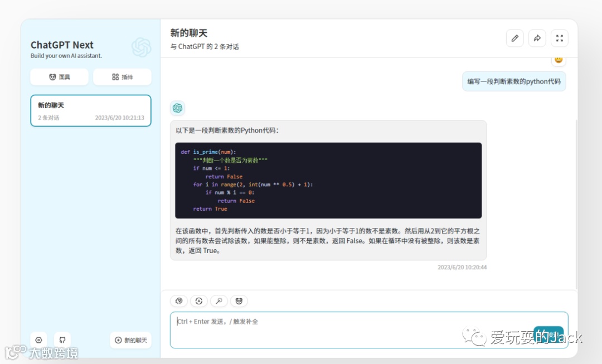The height and width of the screenshot is (364, 602).
Task: Start a 新的聊天 with the plus button
Action: 130,340
